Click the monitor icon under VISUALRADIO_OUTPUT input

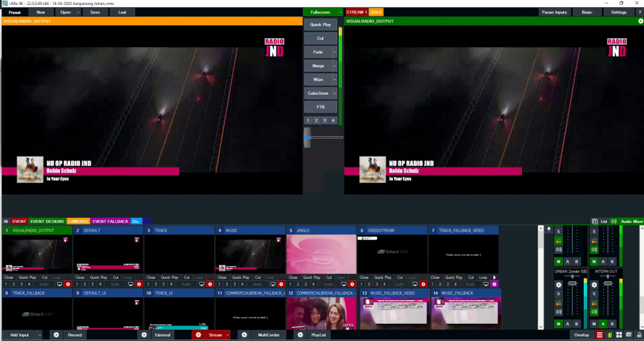pyautogui.click(x=60, y=284)
